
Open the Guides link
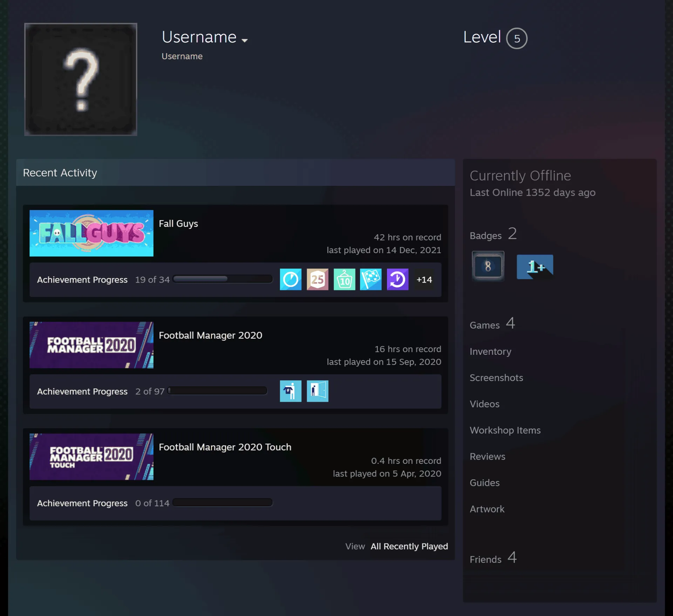click(485, 483)
